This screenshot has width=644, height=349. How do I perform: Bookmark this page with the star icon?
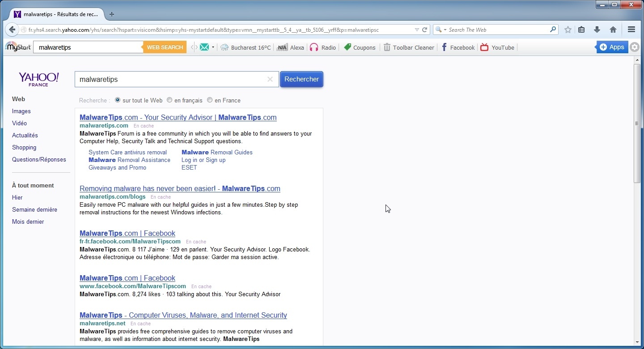pos(568,30)
